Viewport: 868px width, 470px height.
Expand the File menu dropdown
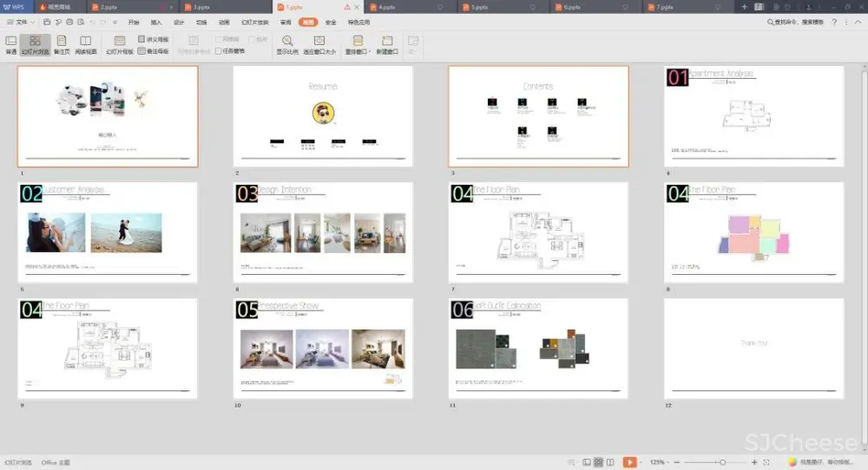tap(21, 22)
